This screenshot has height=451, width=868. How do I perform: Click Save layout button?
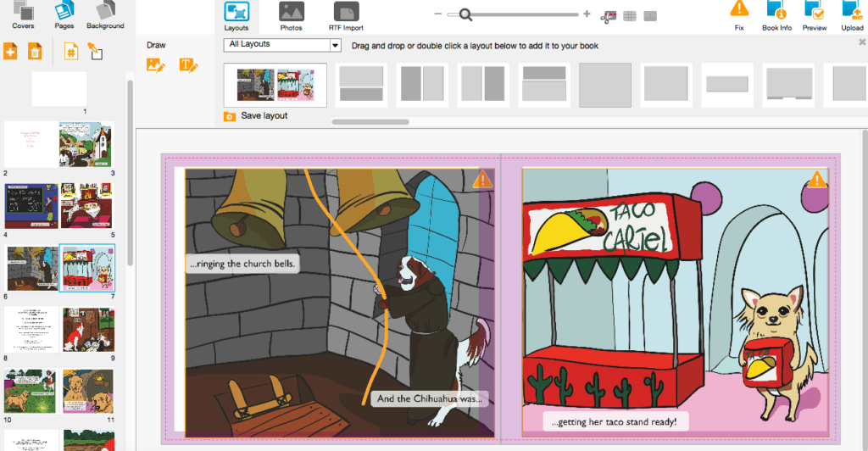(256, 115)
